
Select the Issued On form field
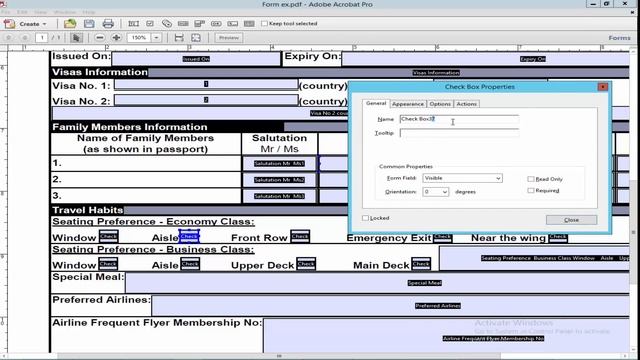pyautogui.click(x=196, y=59)
